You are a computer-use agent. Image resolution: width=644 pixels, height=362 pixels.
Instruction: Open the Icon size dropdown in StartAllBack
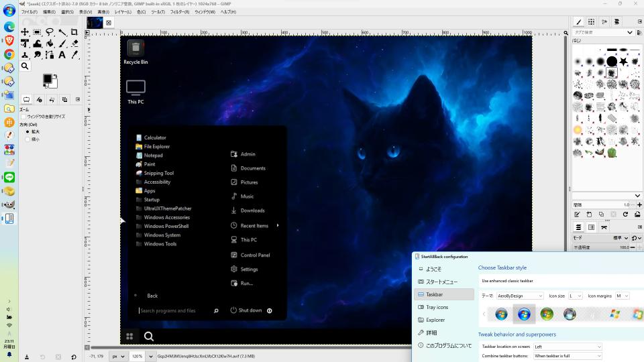575,296
